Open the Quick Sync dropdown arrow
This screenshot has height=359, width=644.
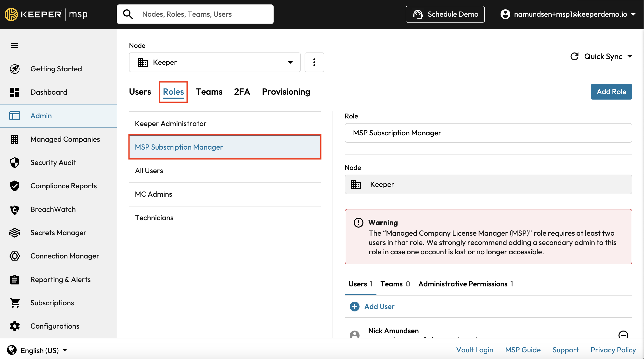point(630,56)
